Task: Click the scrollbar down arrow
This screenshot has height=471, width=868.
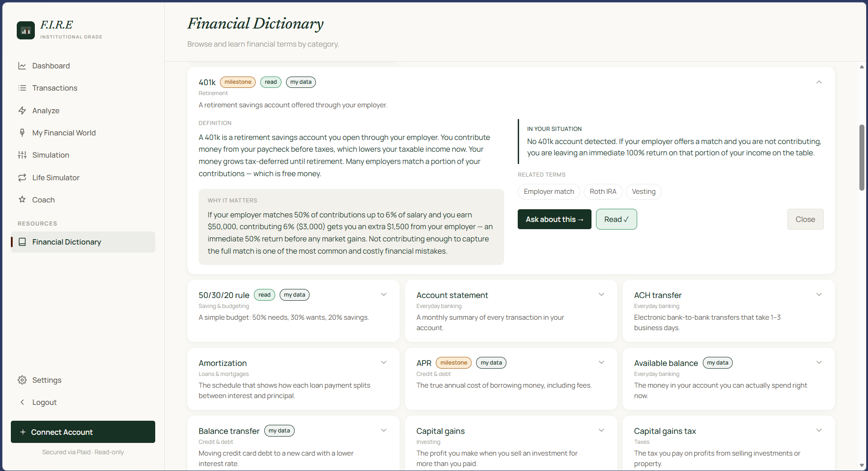Action: (x=862, y=465)
